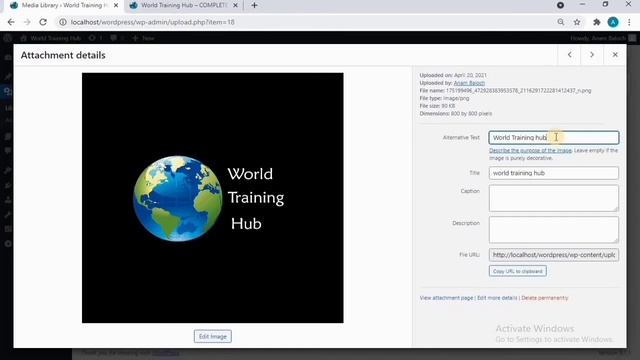640x360 pixels.
Task: Open the site information icon in address bar
Action: 62,22
